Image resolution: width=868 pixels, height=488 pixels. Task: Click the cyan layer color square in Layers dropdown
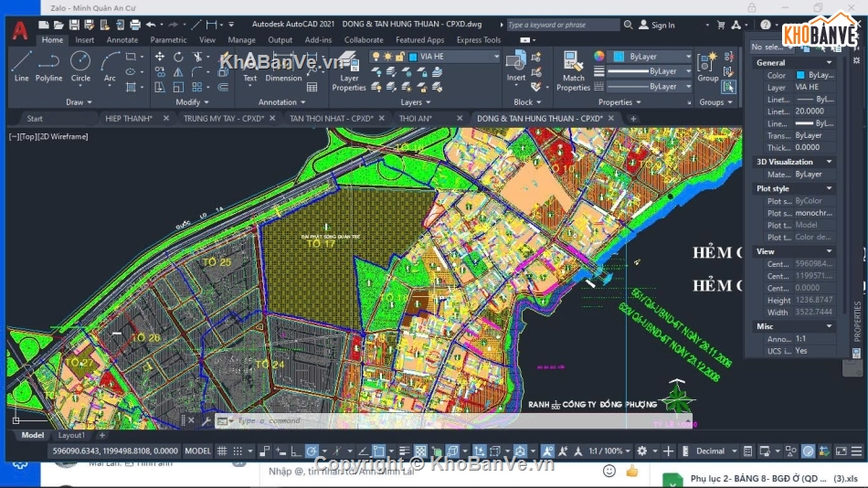[412, 57]
